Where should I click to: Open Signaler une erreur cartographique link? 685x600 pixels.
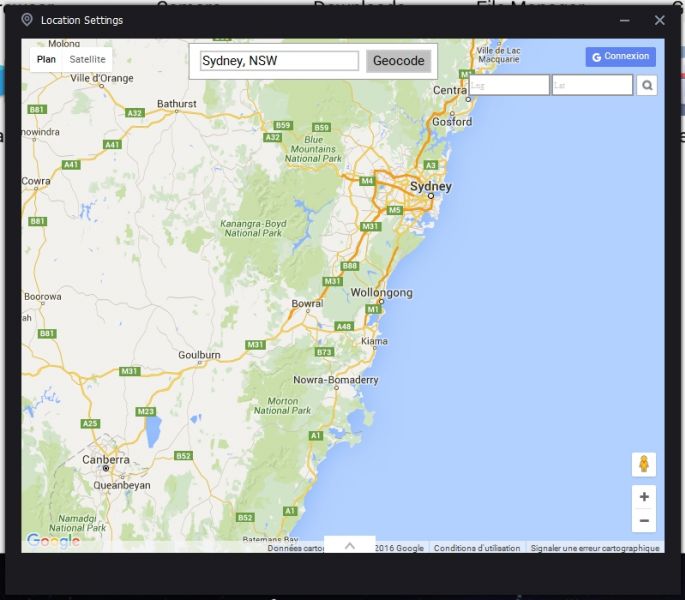(595, 548)
